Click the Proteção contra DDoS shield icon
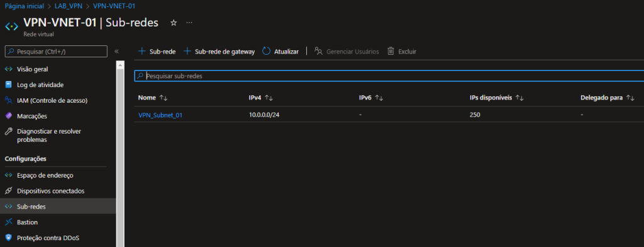Image resolution: width=644 pixels, height=247 pixels. [9, 238]
